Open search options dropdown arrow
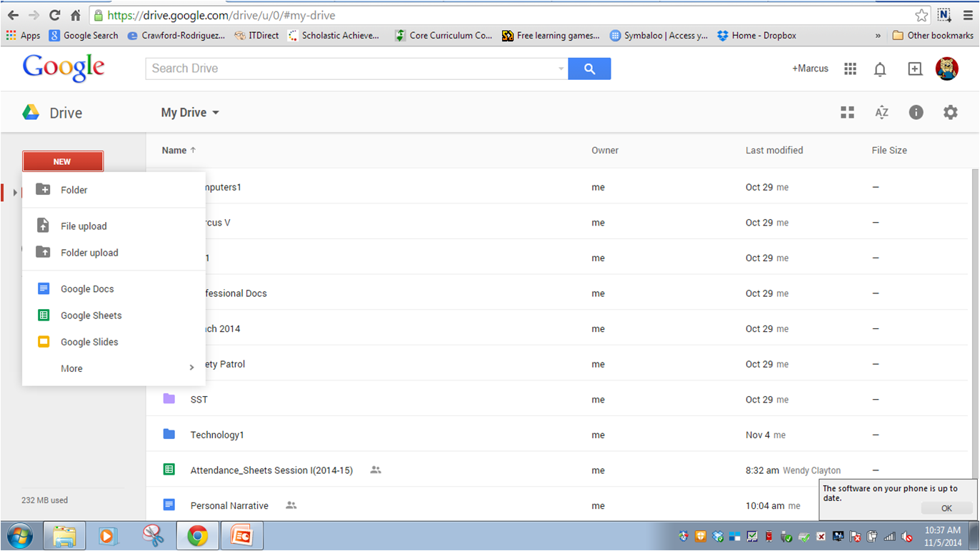 pyautogui.click(x=561, y=69)
